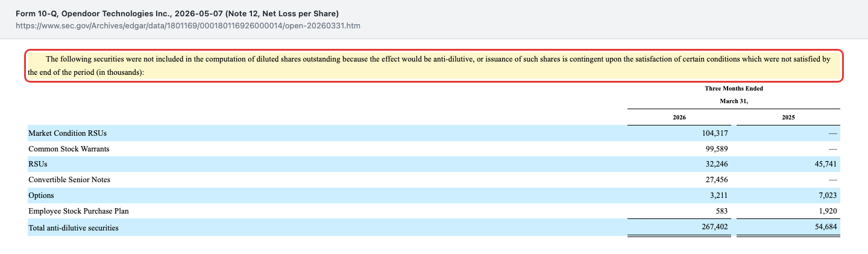Select the Employee Stock Purchase Plan label
The height and width of the screenshot is (254, 868).
pyautogui.click(x=78, y=211)
